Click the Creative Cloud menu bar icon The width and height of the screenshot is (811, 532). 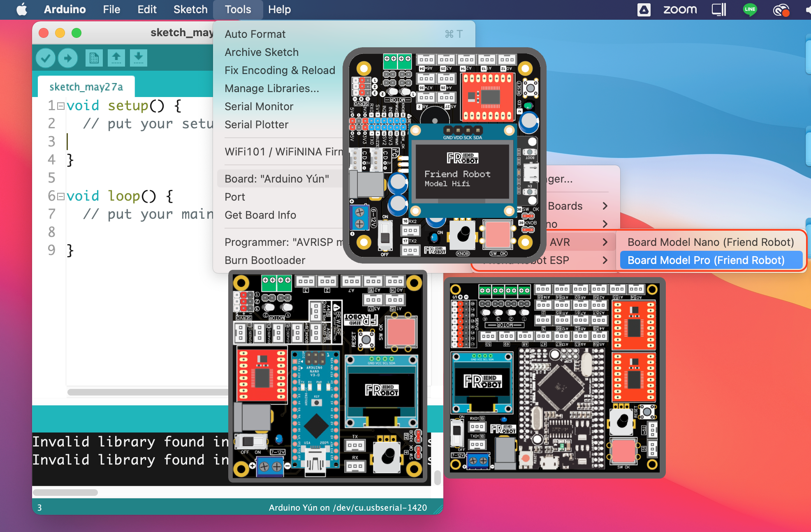[781, 9]
